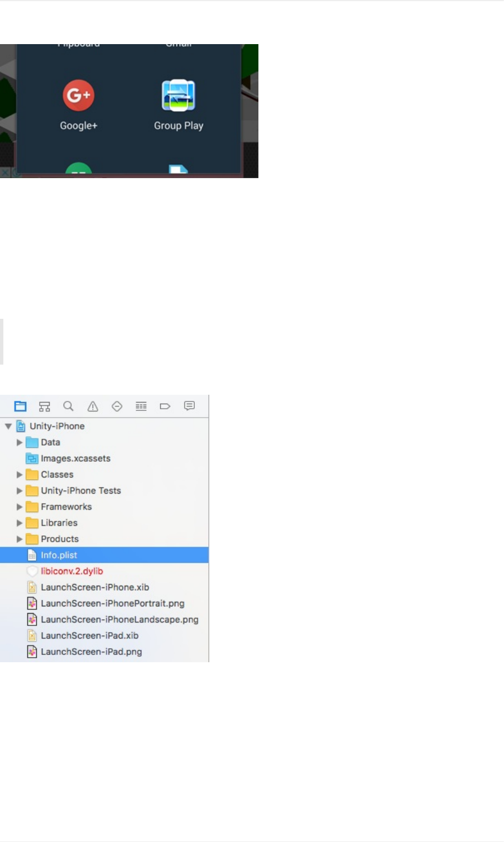Select LaunchScreen-iPhonePortrait.png
504x842 pixels.
coord(104,604)
